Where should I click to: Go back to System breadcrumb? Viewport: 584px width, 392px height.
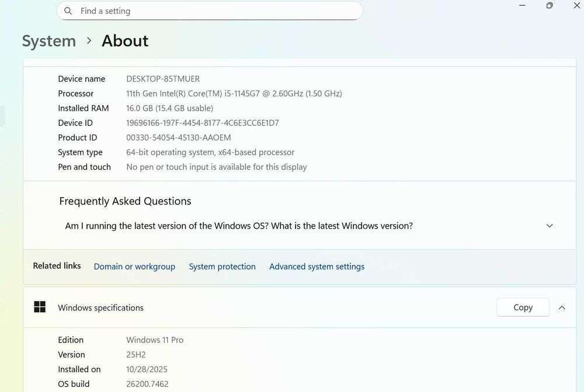click(49, 40)
